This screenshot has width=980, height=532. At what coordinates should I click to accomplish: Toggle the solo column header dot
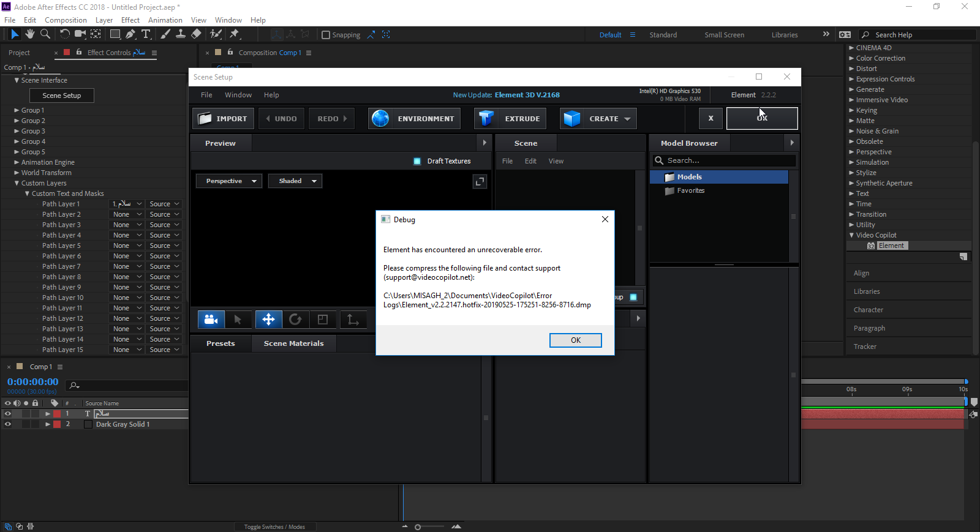tap(26, 403)
